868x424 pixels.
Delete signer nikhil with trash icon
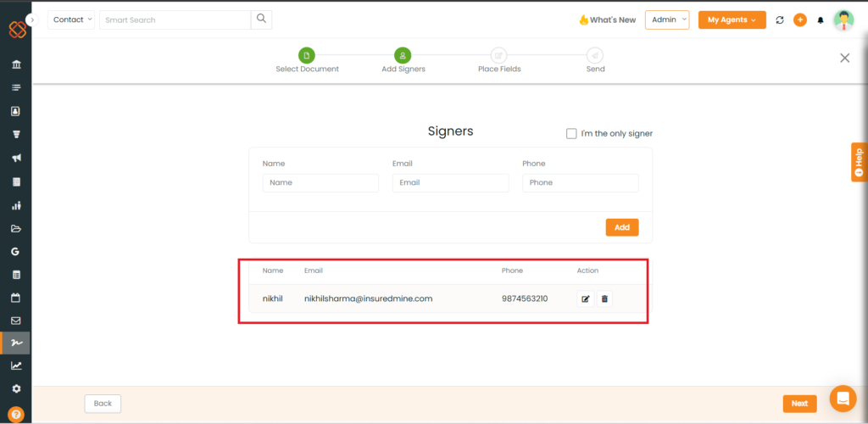[604, 298]
